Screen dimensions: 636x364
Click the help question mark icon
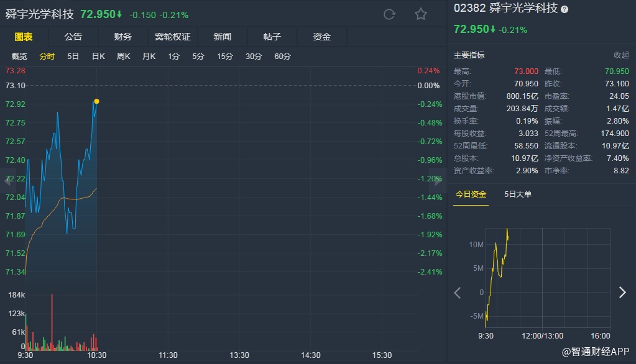pos(565,10)
